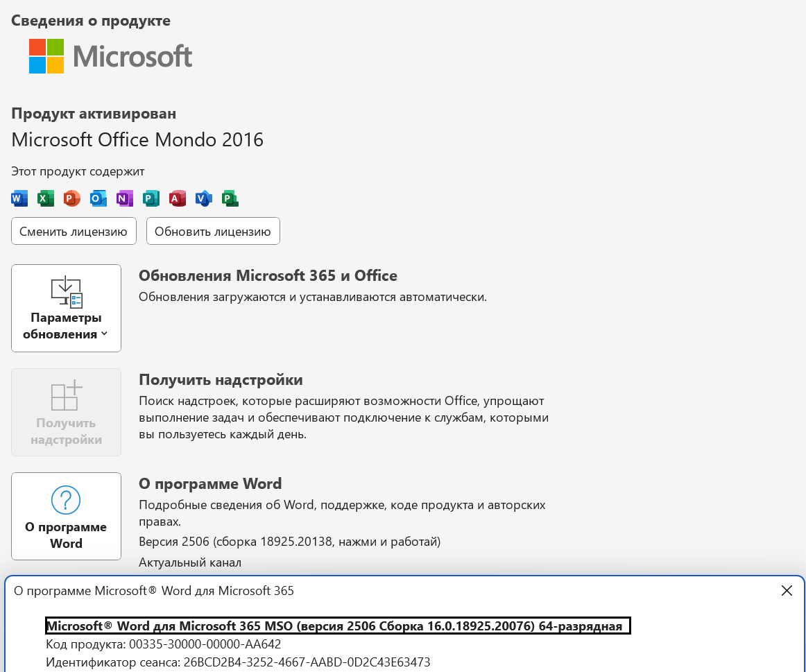
Task: Click the "Microsoft Office Mondo 2016" product name
Action: pyautogui.click(x=137, y=140)
